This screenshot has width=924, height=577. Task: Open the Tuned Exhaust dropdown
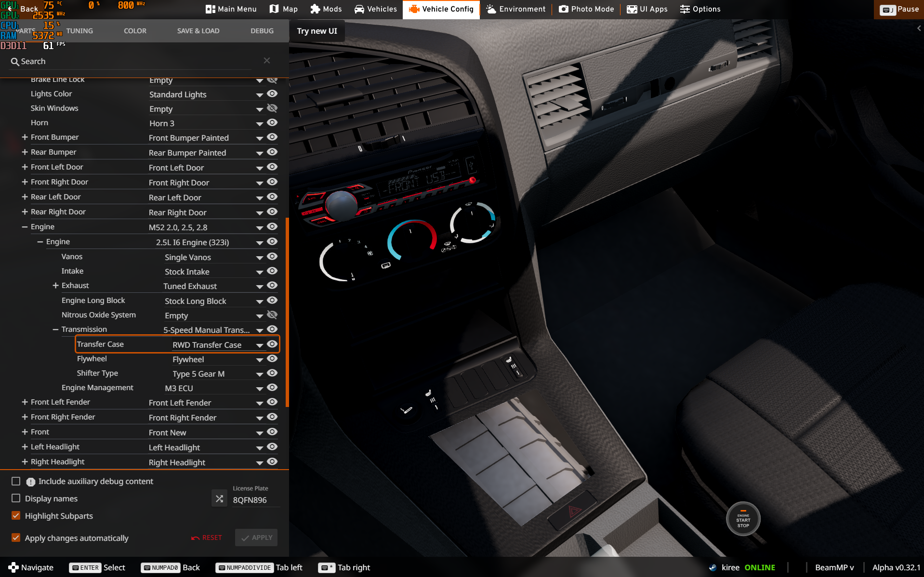(x=214, y=286)
